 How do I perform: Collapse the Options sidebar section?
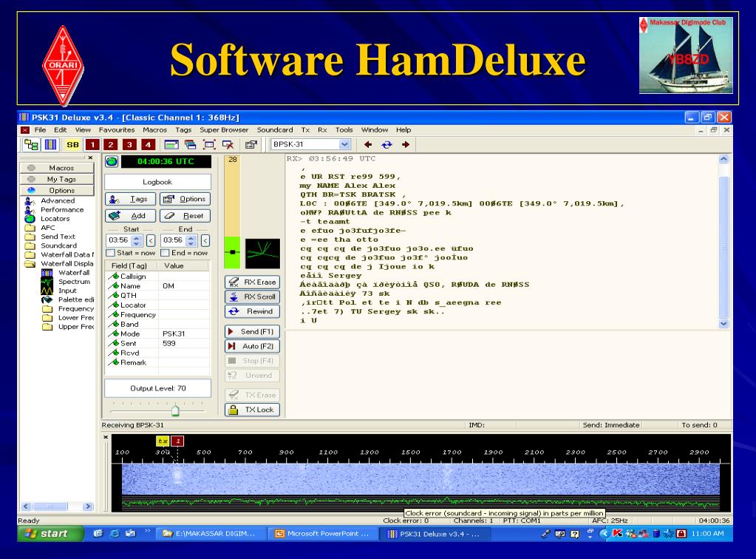(x=57, y=191)
